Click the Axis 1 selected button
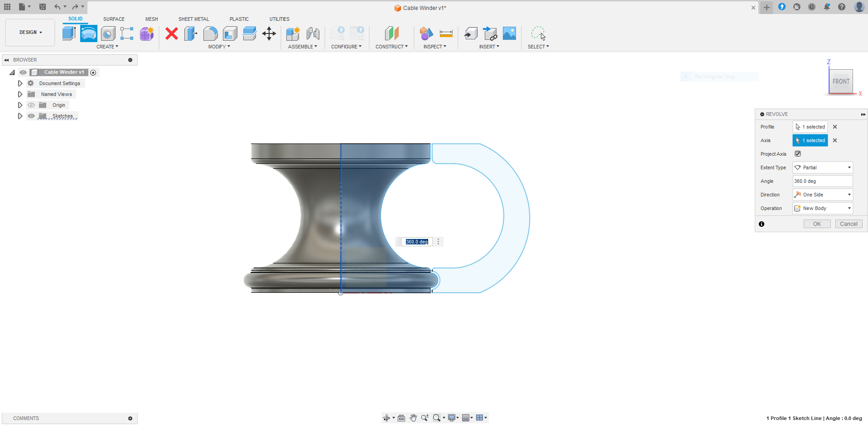 click(810, 140)
